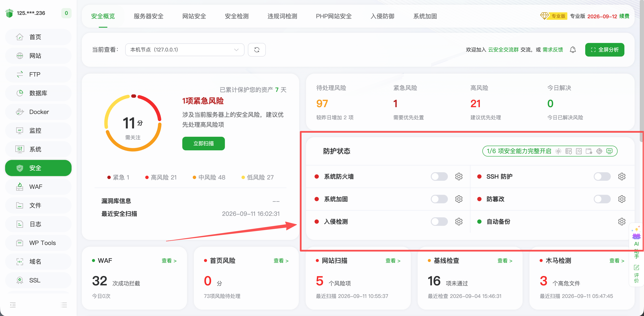Open the 违规词检测 tab

[282, 16]
